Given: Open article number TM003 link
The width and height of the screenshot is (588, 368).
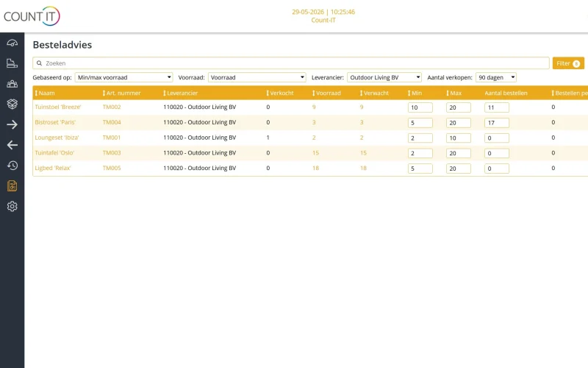Looking at the screenshot, I should coord(112,153).
